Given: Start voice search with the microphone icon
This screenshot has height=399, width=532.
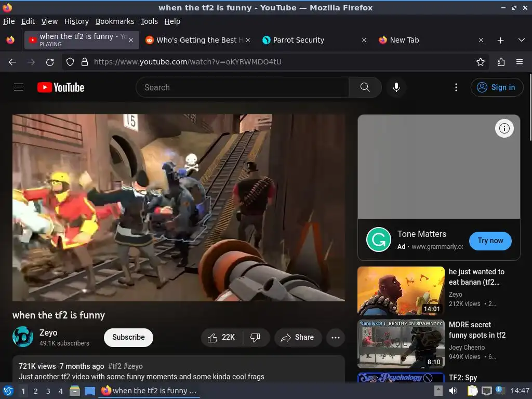Looking at the screenshot, I should 396,87.
